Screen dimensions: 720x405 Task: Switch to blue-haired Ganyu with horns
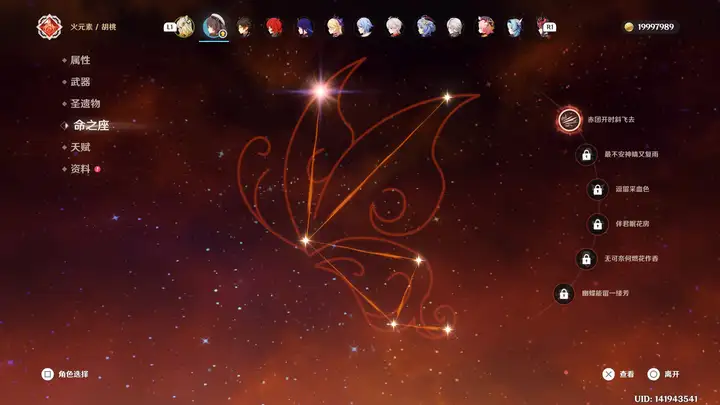point(425,27)
